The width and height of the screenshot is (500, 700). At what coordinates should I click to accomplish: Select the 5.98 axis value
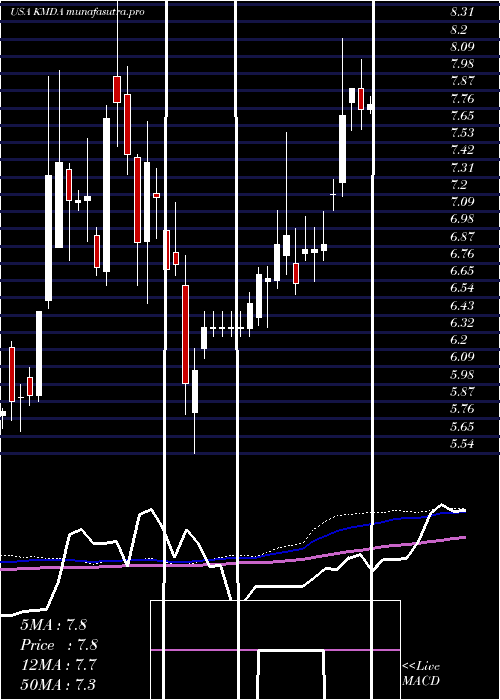462,375
